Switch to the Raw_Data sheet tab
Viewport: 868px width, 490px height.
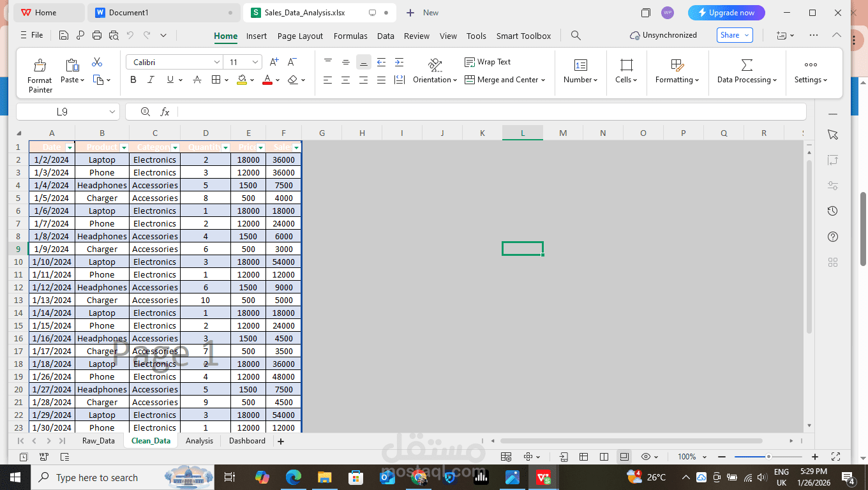click(x=98, y=441)
